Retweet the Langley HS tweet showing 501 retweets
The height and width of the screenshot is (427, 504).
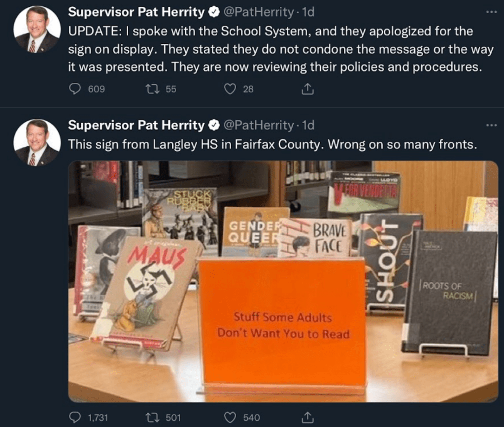coord(152,417)
